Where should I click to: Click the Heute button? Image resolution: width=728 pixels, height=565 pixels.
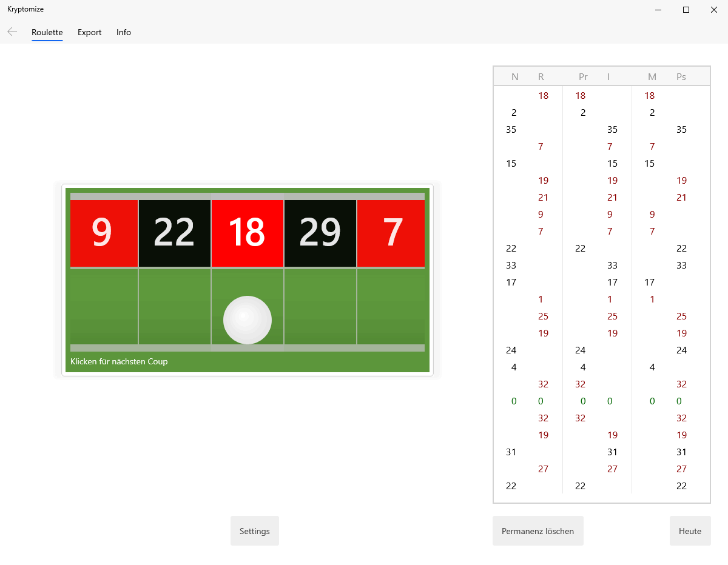(x=690, y=531)
